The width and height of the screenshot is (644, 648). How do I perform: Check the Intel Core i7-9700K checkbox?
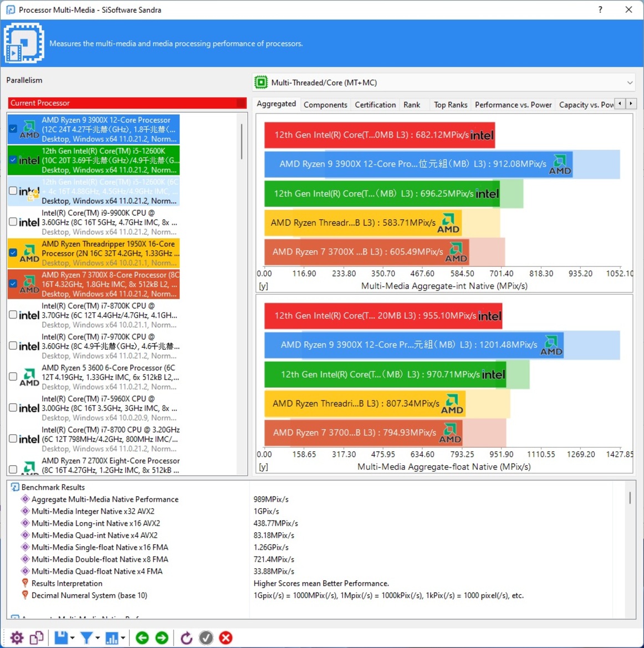coord(13,346)
